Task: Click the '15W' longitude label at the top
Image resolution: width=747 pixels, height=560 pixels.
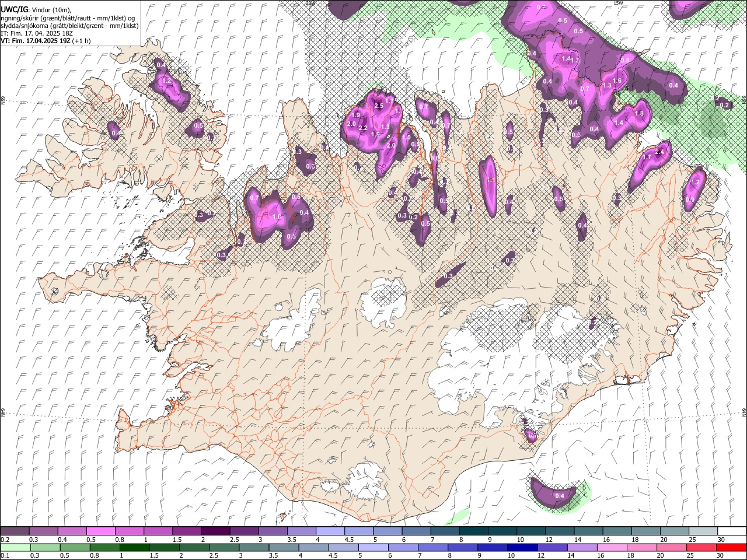Action: point(618,3)
